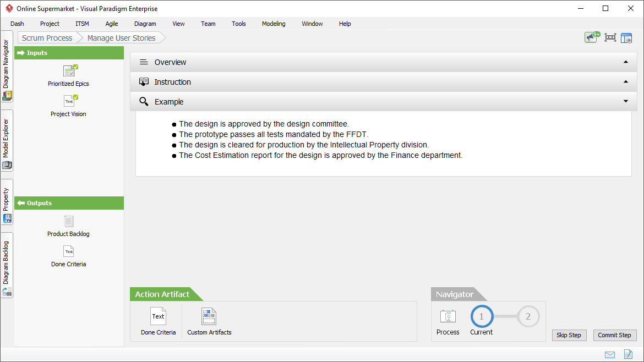Click the fit-width layout toolbar icon
This screenshot has height=362, width=644.
click(610, 38)
